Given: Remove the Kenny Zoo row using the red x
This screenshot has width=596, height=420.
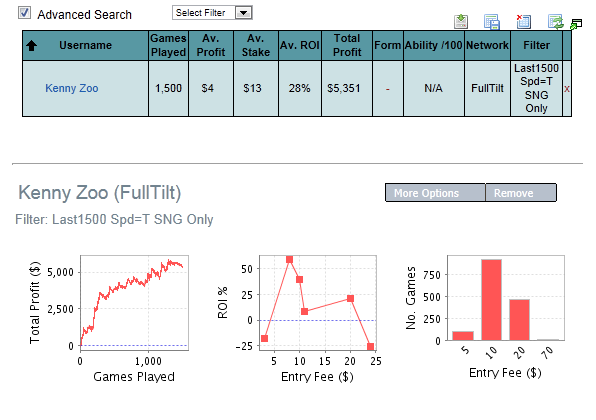Looking at the screenshot, I should [x=567, y=89].
